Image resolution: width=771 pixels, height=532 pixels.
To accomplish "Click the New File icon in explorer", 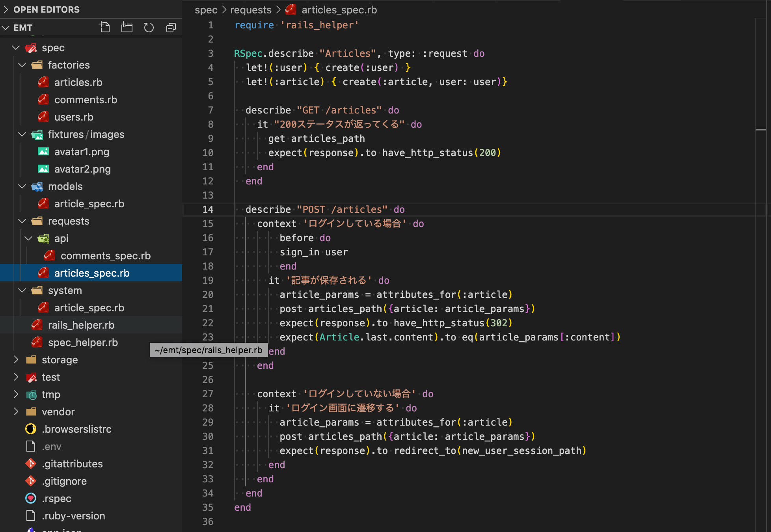I will [104, 28].
